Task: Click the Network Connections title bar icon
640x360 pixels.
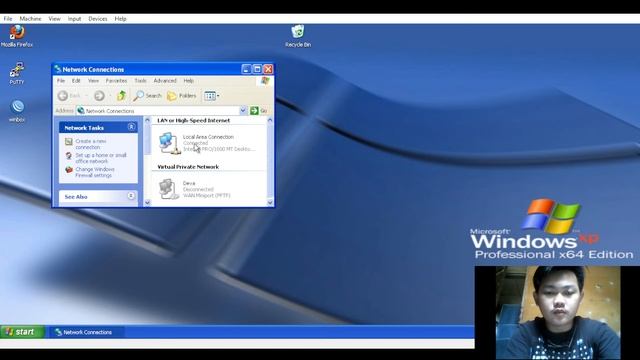Action: click(x=58, y=69)
